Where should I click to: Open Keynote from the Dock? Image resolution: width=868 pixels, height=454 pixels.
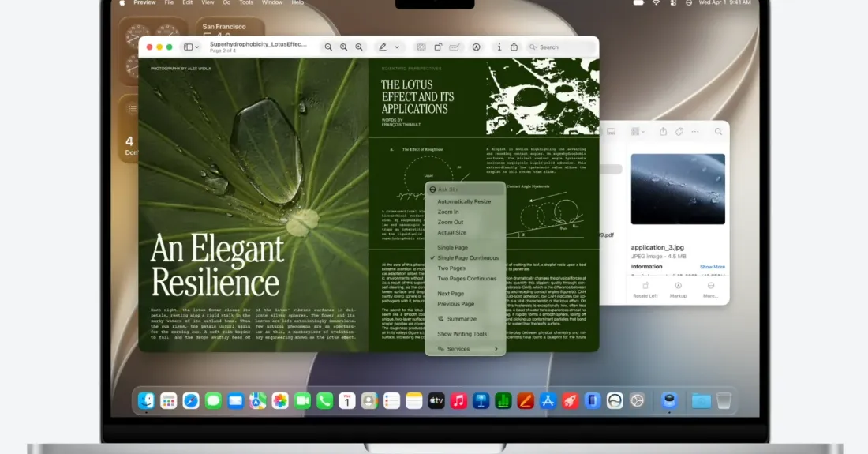481,400
